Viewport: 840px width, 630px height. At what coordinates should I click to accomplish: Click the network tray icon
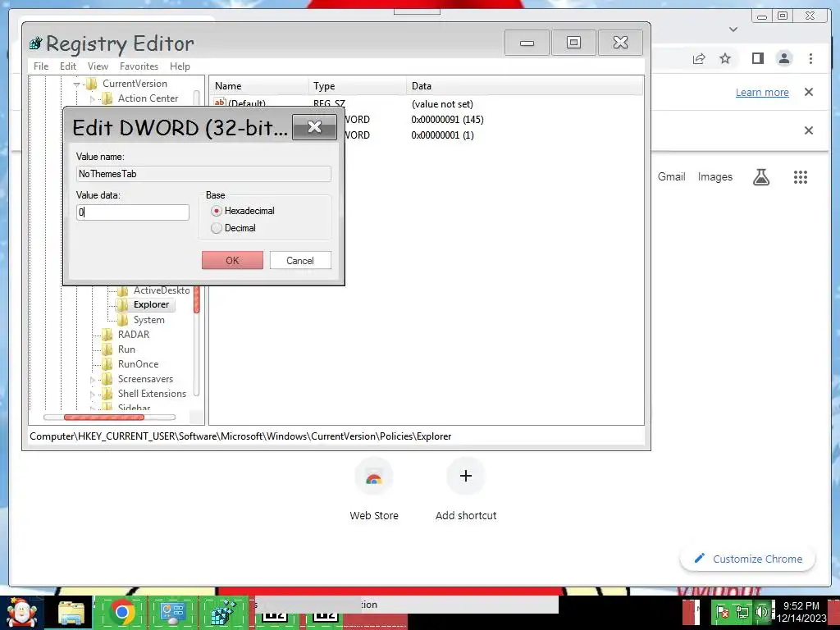pos(742,612)
